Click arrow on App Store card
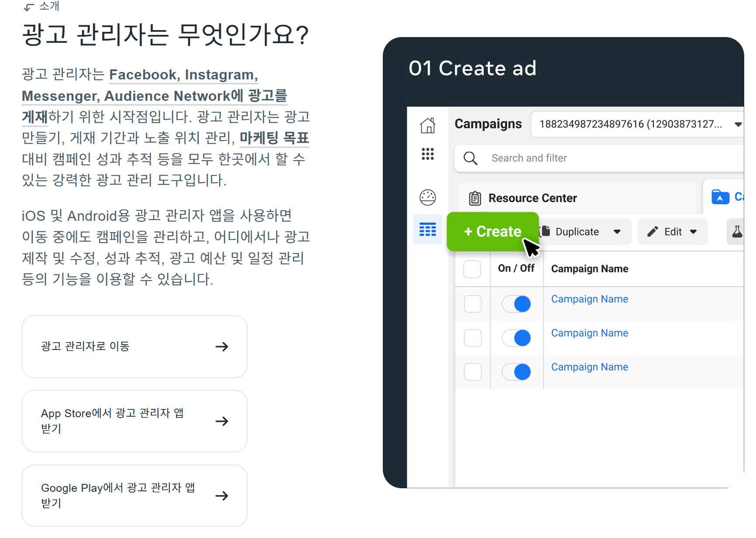The height and width of the screenshot is (538, 756). (222, 421)
